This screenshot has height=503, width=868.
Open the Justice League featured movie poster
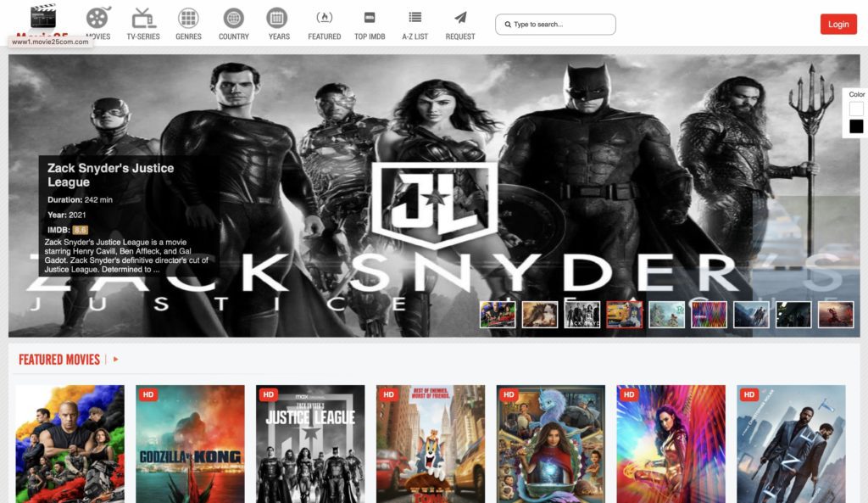[310, 444]
